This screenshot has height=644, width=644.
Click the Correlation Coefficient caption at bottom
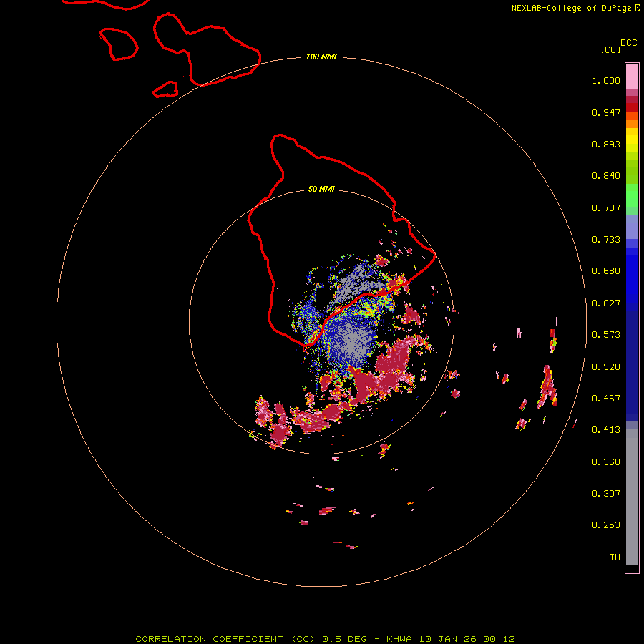(326, 639)
